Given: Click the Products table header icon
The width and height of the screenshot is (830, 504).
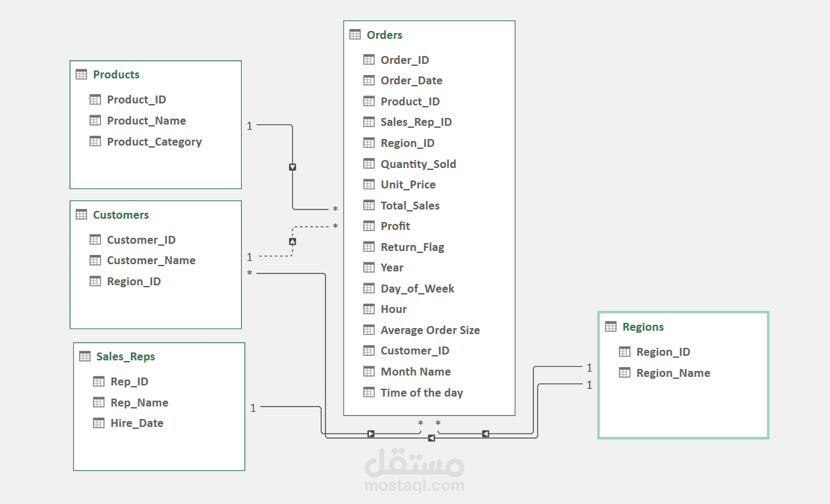Looking at the screenshot, I should pyautogui.click(x=82, y=74).
